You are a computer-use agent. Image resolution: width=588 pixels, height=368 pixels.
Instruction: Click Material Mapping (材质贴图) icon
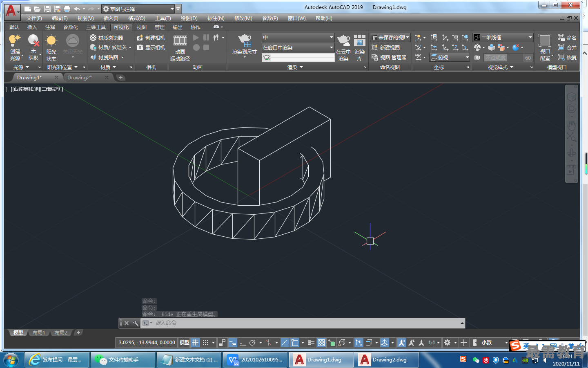click(93, 57)
